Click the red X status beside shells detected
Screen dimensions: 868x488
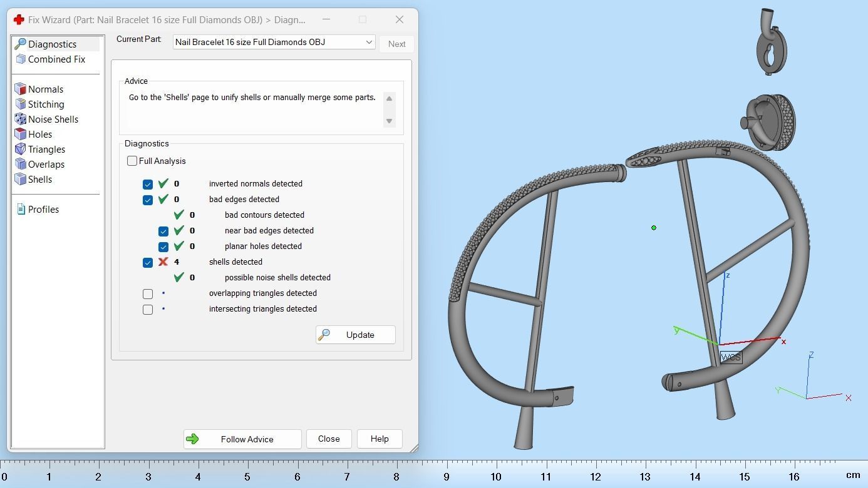pos(163,262)
